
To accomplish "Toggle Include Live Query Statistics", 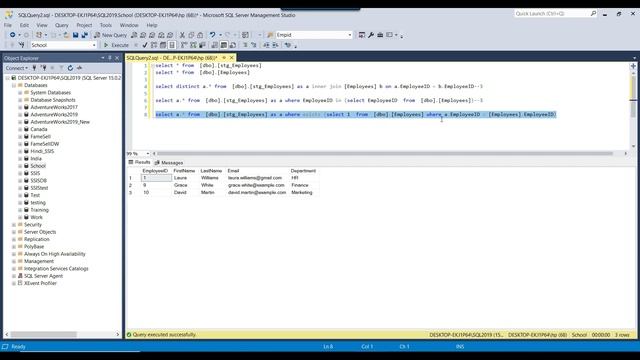I will point(193,45).
